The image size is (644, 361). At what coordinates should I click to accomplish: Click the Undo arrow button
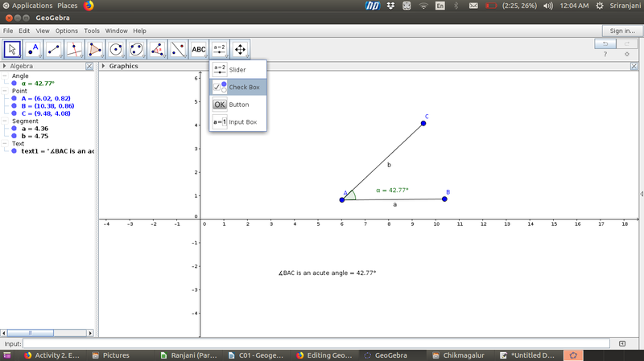pos(605,43)
